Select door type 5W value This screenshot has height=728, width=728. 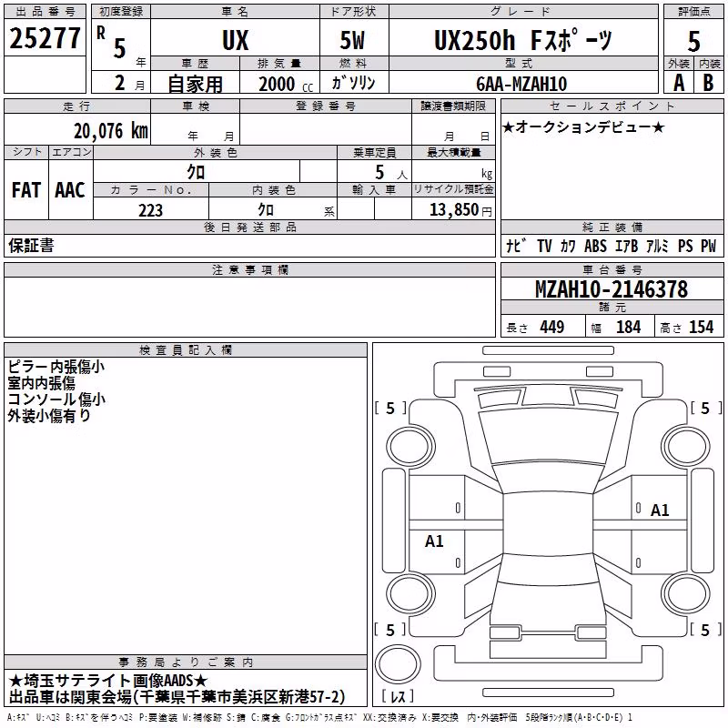[352, 40]
